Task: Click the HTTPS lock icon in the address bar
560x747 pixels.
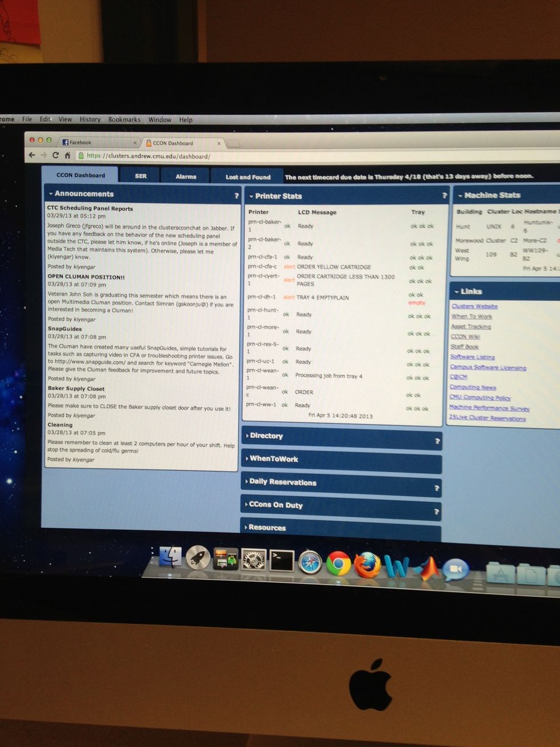Action: (x=79, y=155)
